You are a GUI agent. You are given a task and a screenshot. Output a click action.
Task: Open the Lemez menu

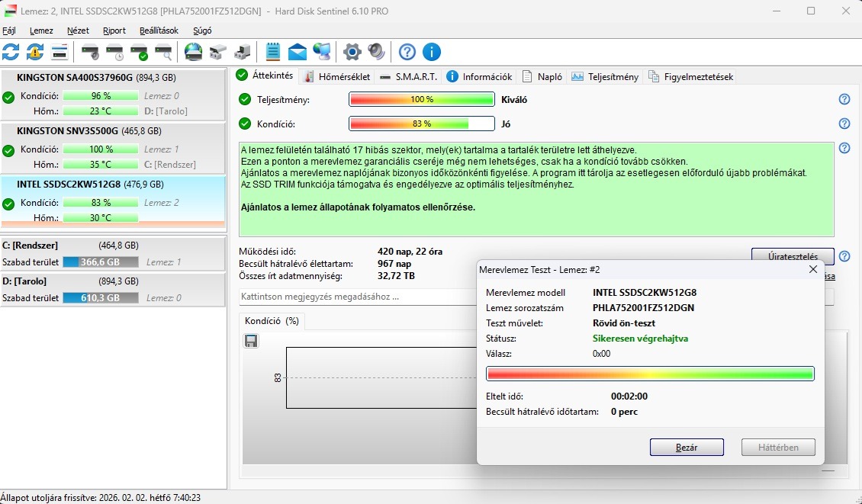click(x=42, y=30)
